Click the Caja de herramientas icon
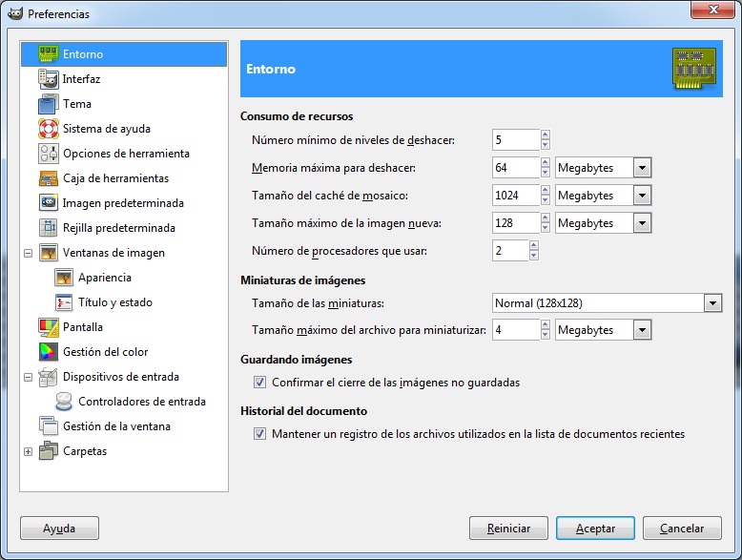The image size is (742, 560). tap(49, 178)
